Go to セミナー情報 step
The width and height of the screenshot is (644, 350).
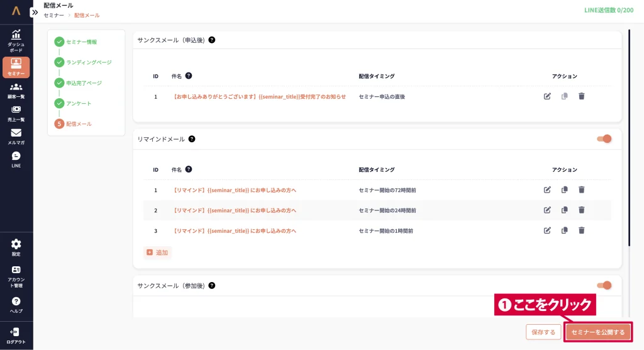click(81, 42)
